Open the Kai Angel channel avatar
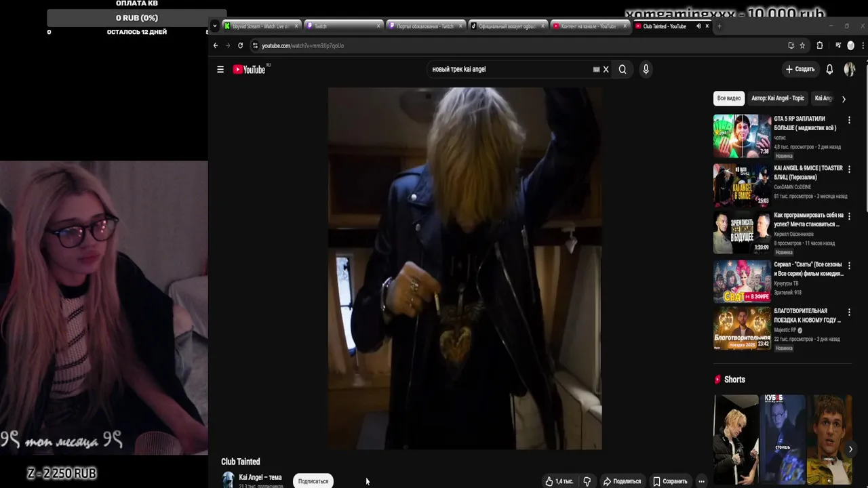The height and width of the screenshot is (488, 868). 228,480
